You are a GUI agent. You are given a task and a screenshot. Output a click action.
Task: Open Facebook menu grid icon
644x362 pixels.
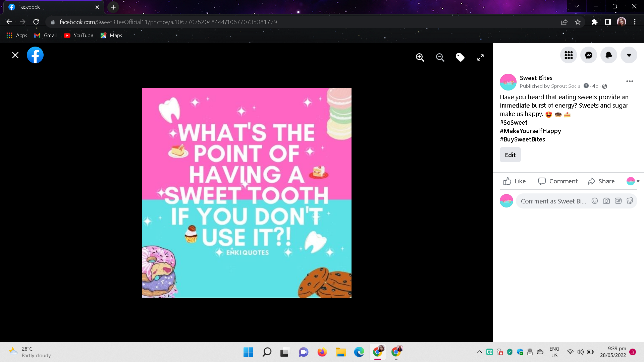(x=569, y=55)
